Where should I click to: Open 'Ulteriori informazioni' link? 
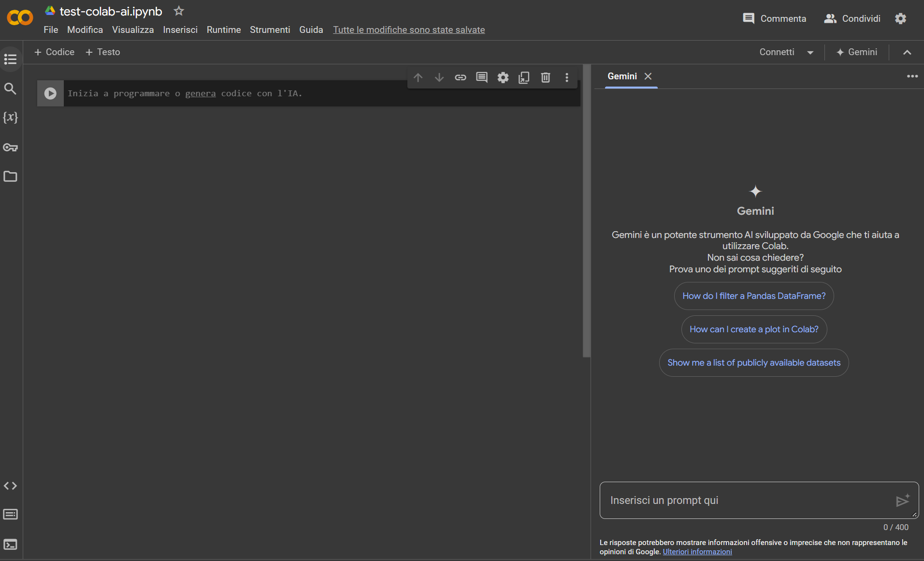697,552
